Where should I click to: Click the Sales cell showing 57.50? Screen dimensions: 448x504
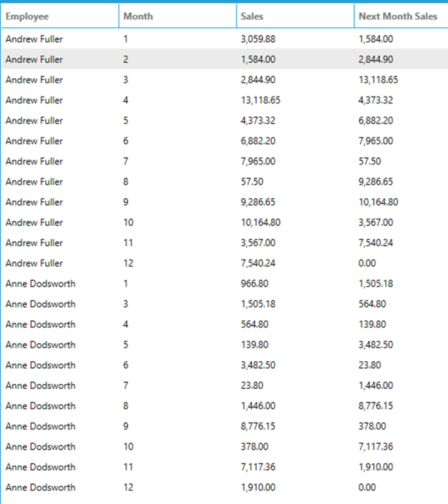252,182
